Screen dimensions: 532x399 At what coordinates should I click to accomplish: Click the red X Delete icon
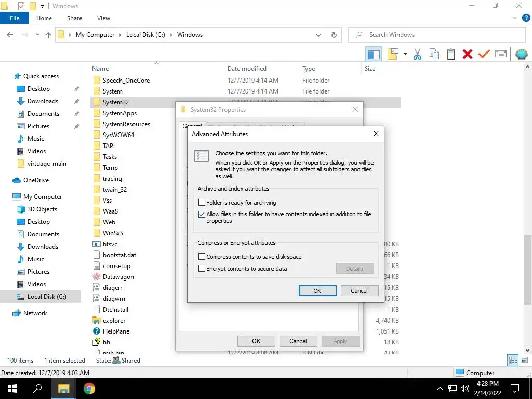coord(467,54)
